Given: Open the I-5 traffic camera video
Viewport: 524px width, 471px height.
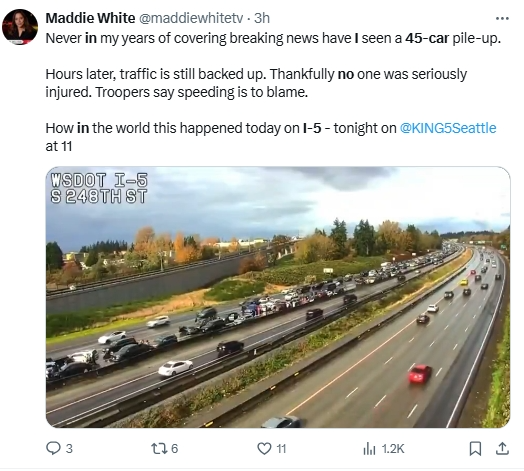Looking at the screenshot, I should tap(278, 297).
